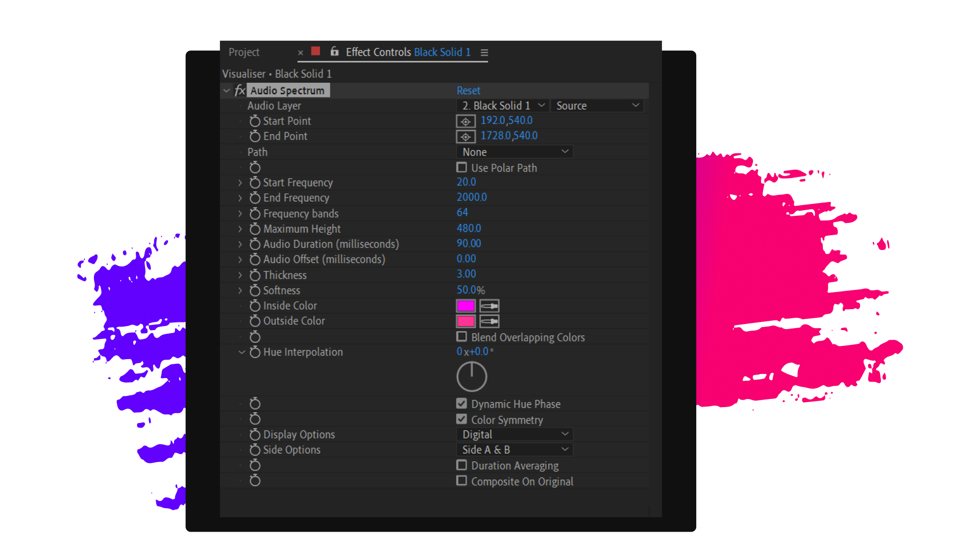Image resolution: width=980 pixels, height=551 pixels.
Task: Toggle stopwatch for Color Symmetry
Action: tap(255, 419)
